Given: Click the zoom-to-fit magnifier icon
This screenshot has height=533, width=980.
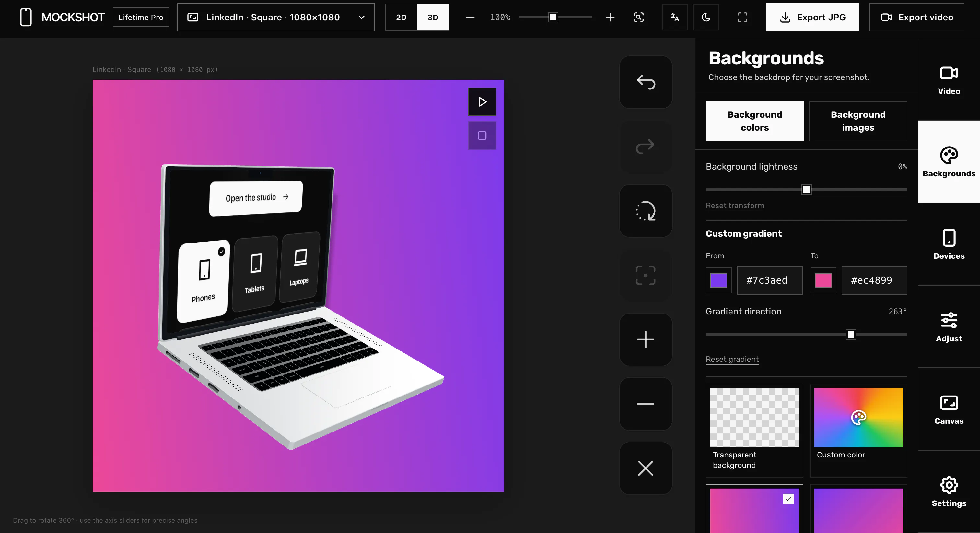Looking at the screenshot, I should [638, 17].
